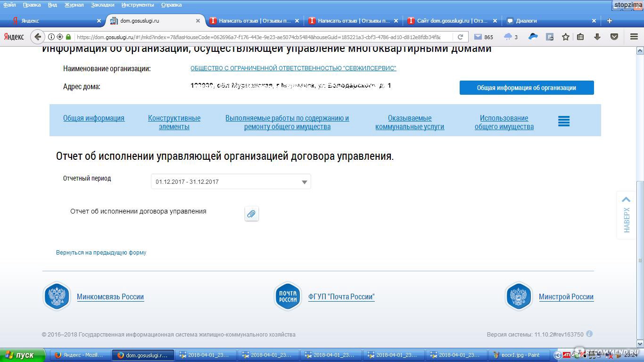Viewport: 644px width, 362px height.
Task: Open Yandex mail icon showing 865
Action: click(x=483, y=37)
